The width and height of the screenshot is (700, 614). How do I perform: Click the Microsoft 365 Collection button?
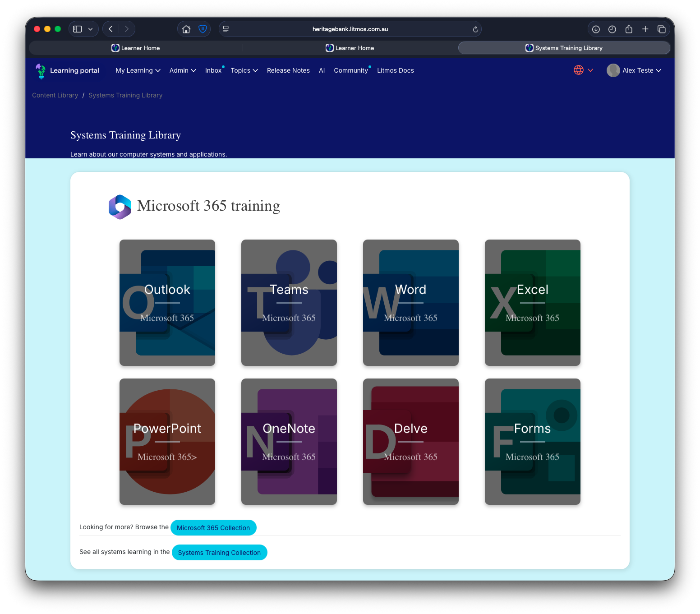click(x=213, y=528)
